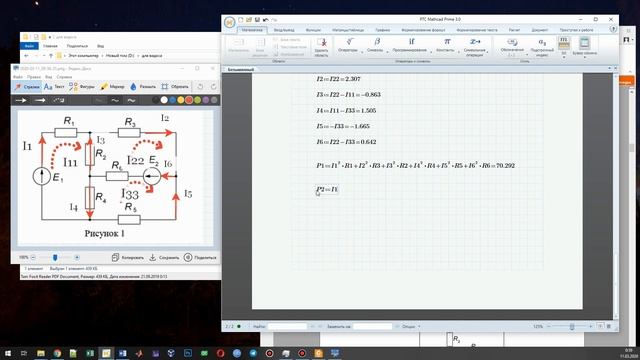Open the Constants pi gallery

tap(447, 45)
